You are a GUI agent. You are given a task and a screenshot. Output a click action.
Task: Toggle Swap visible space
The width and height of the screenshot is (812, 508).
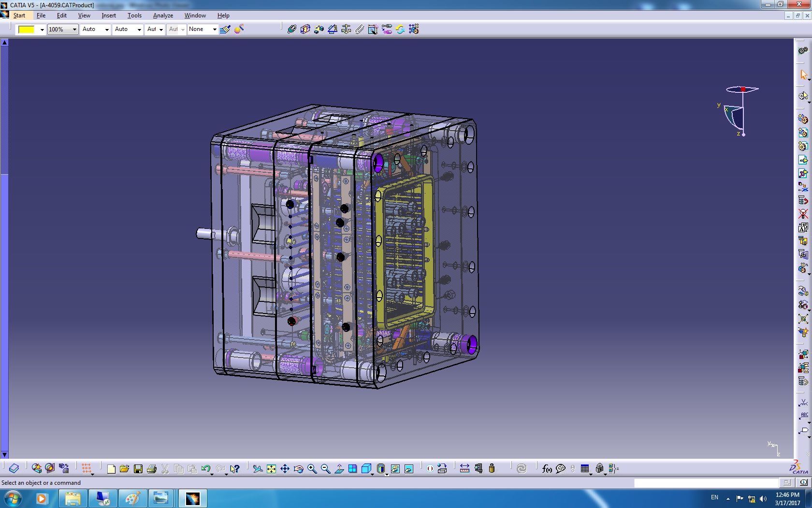tap(408, 469)
